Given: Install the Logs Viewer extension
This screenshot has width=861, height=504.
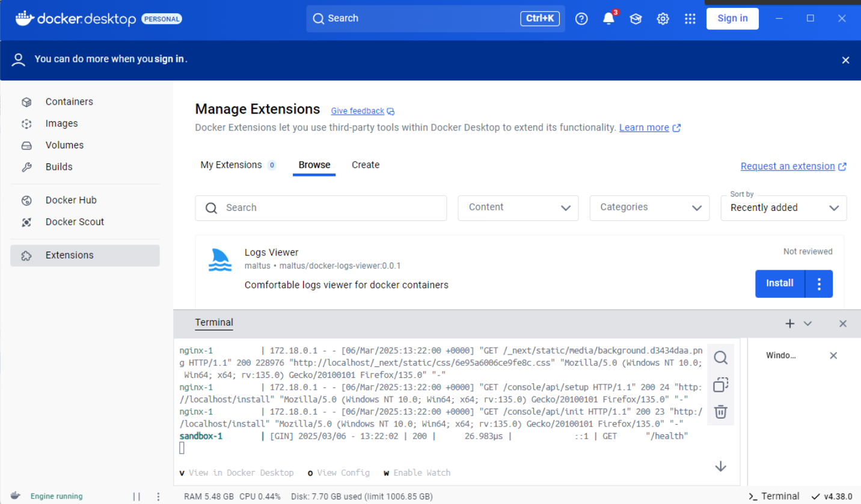Looking at the screenshot, I should pyautogui.click(x=780, y=284).
